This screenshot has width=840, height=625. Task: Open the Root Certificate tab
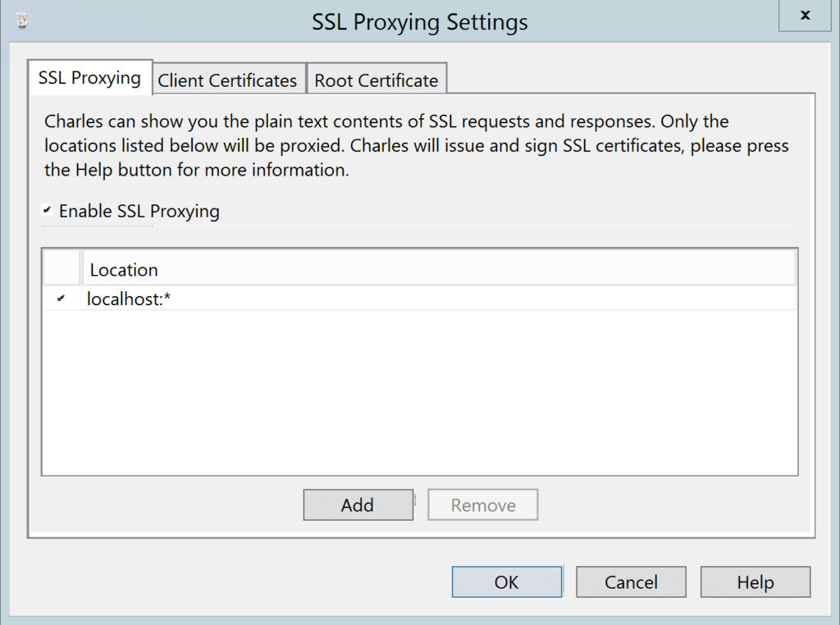(377, 80)
